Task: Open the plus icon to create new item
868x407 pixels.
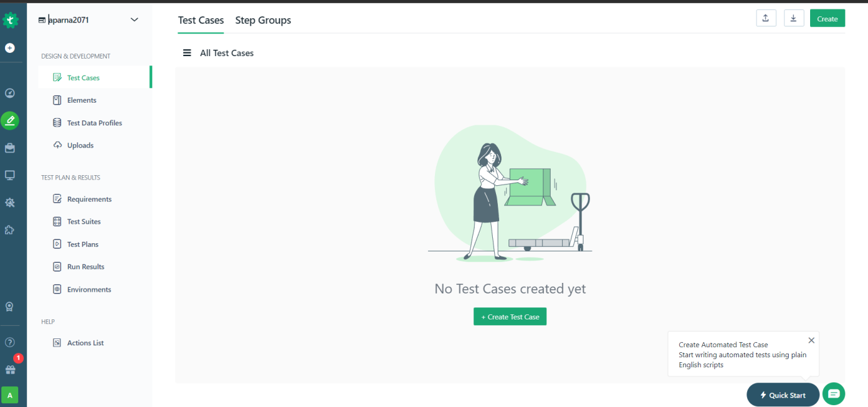Action: tap(10, 47)
